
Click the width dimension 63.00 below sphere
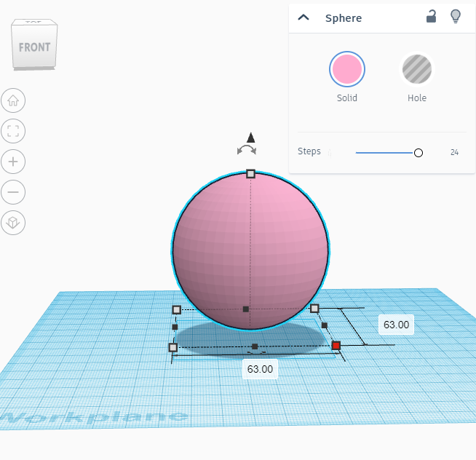260,369
